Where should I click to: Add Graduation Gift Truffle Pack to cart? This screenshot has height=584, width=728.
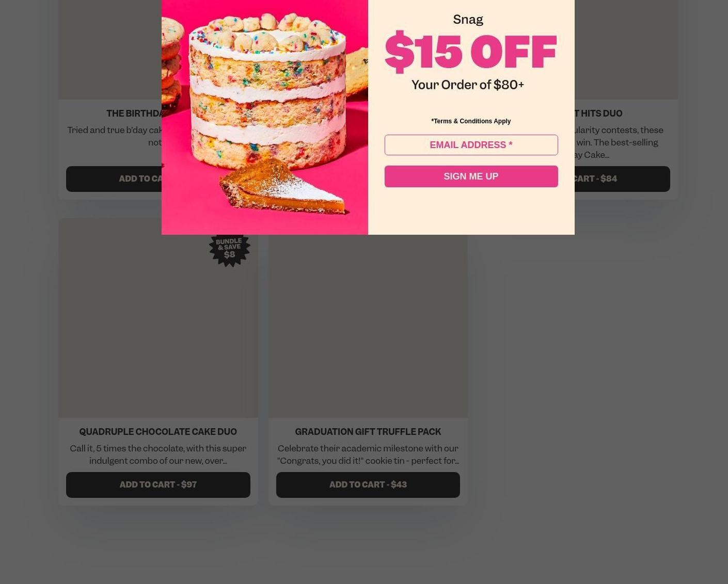coord(368,485)
